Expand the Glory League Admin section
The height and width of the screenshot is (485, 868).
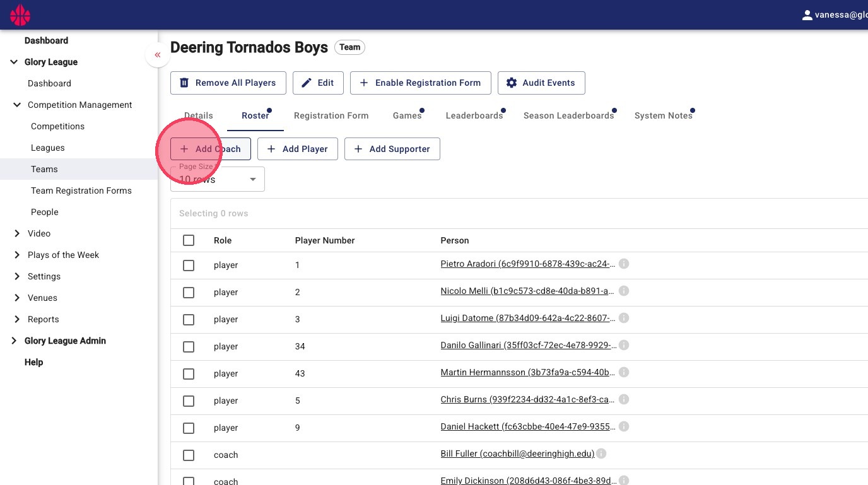click(x=14, y=341)
